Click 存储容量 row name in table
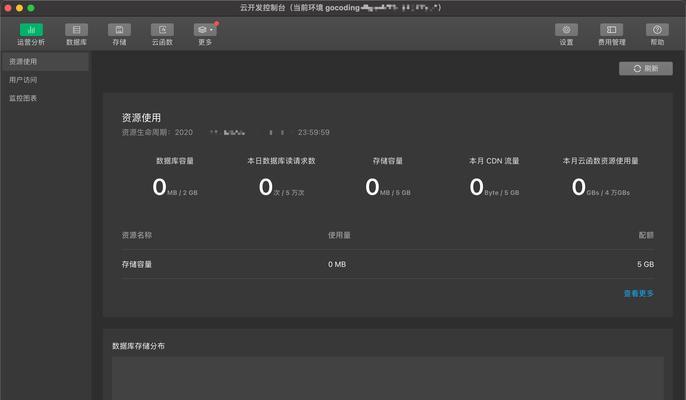 pos(136,264)
